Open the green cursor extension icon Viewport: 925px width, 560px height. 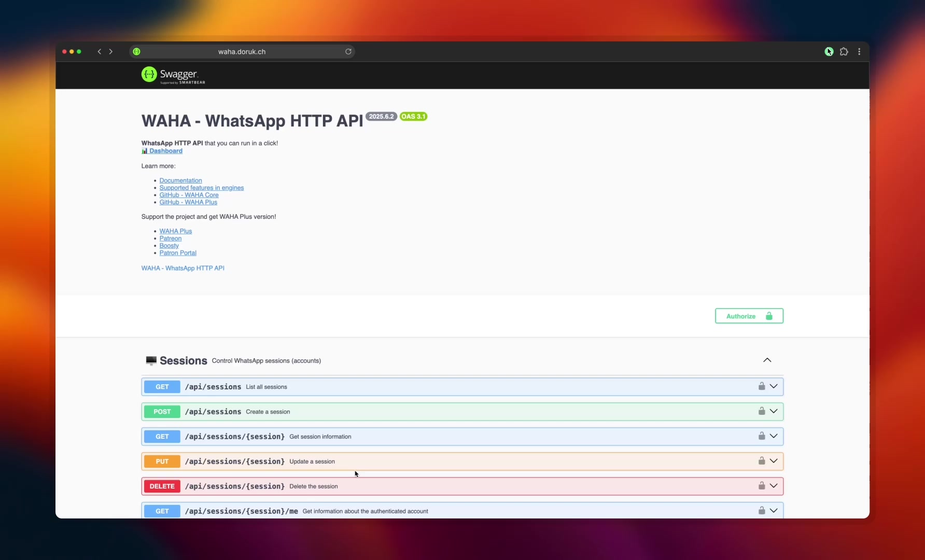(829, 51)
